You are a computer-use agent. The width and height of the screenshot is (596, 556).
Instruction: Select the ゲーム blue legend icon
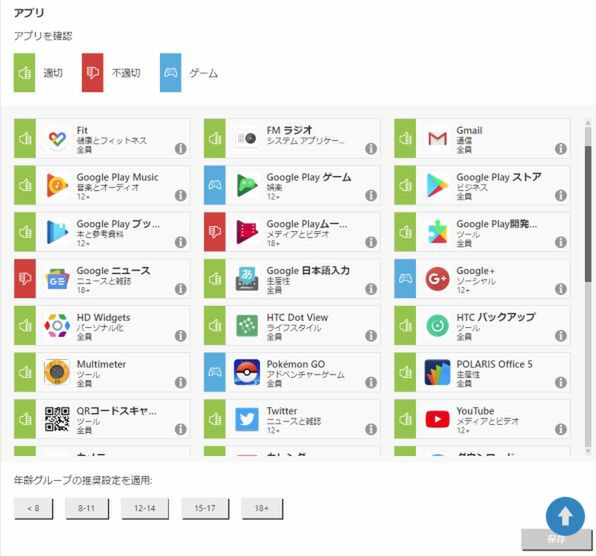[x=170, y=73]
